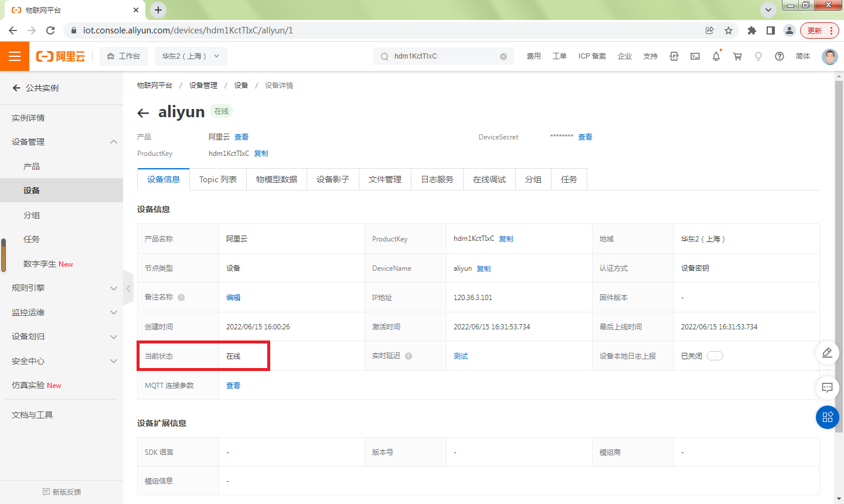Open a new browser tab
The height and width of the screenshot is (504, 844).
point(158,10)
